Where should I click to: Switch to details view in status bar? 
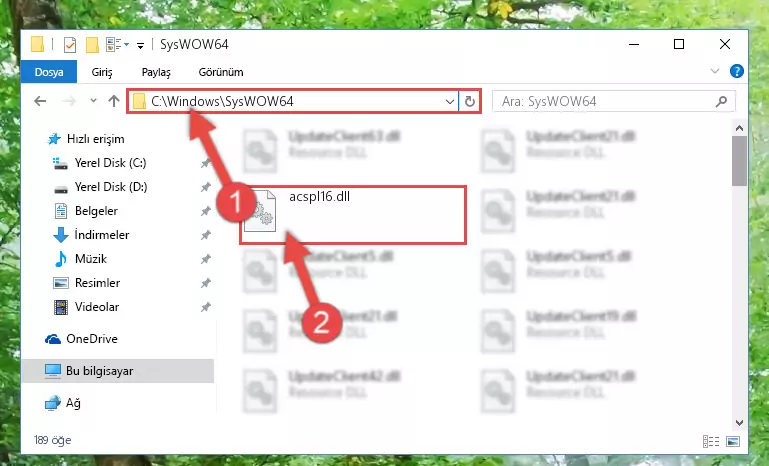711,441
